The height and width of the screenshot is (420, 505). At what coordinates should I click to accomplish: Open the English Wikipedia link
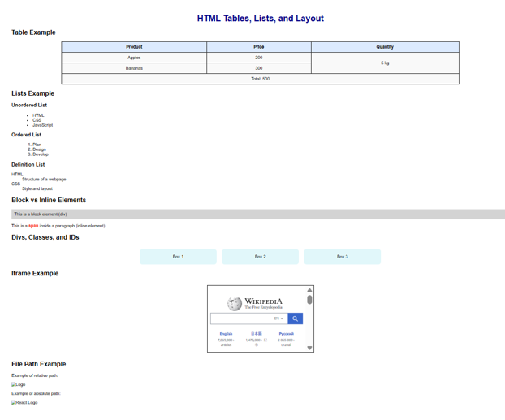point(226,334)
